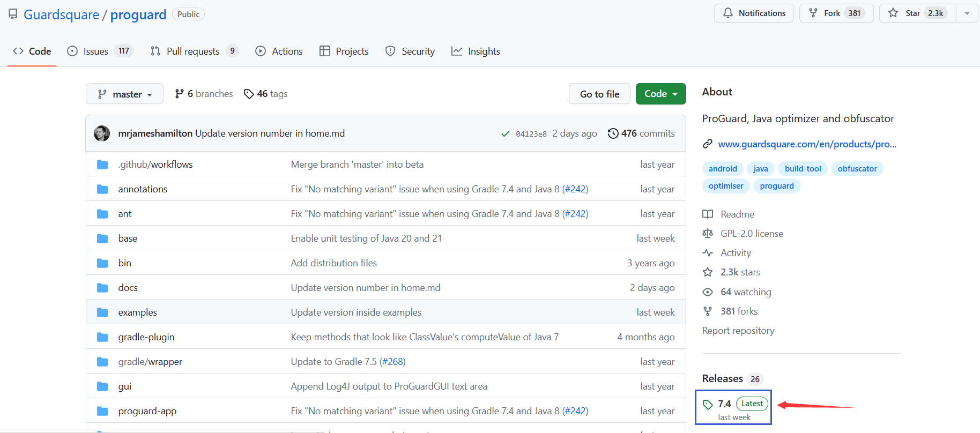The height and width of the screenshot is (433, 980).
Task: Open the Code tab
Action: coord(32,51)
